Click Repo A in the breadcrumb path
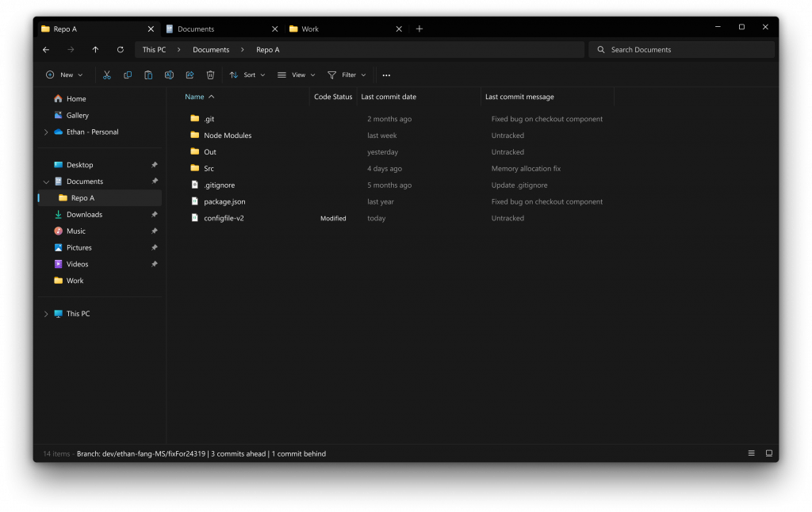The image size is (812, 512). (268, 50)
